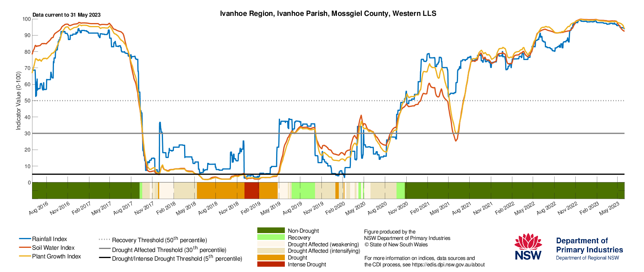Click the Nov 2022 x-axis label
Viewport: 644px width, 272px height.
coord(567,208)
